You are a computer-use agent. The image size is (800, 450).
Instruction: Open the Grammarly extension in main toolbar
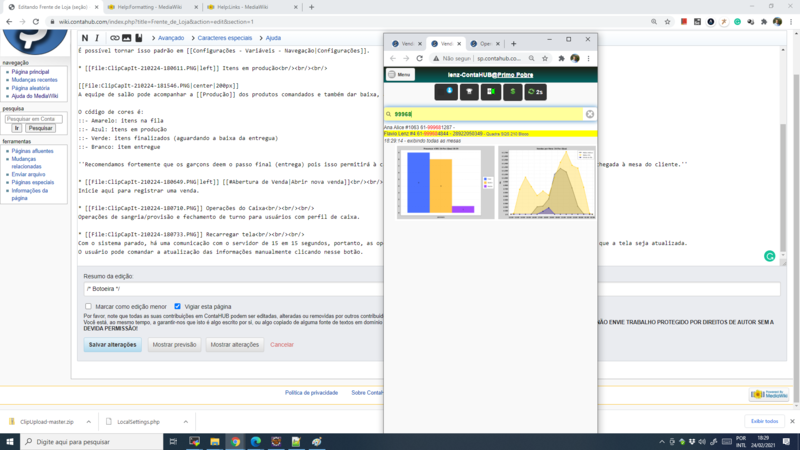pos(737,22)
